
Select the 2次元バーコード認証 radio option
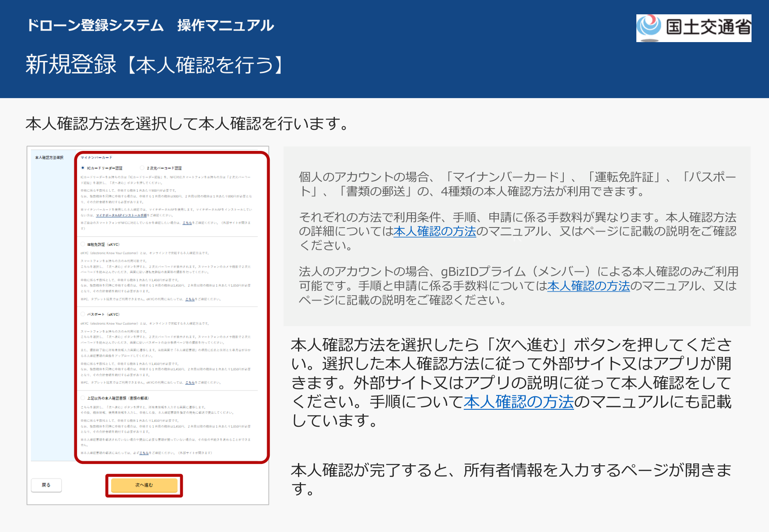[x=142, y=168]
